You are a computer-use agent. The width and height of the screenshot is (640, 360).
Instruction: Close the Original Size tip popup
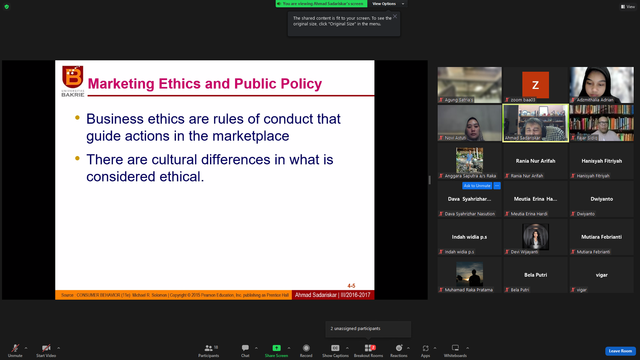click(395, 16)
